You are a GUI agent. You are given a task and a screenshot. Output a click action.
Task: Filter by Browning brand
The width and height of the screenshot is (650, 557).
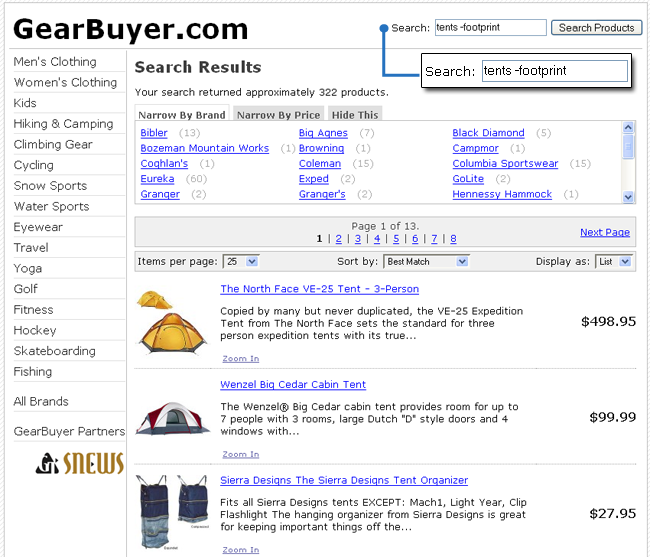[321, 148]
